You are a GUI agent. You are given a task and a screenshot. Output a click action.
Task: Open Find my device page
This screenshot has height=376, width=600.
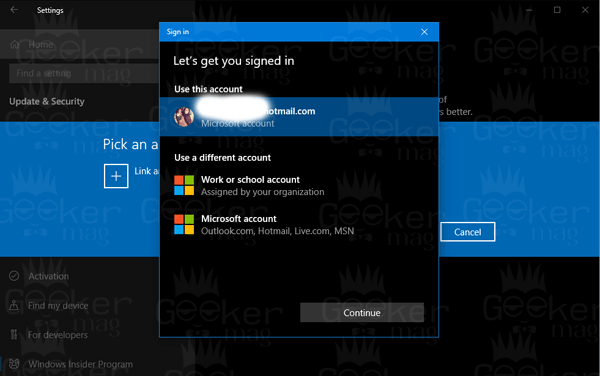58,305
